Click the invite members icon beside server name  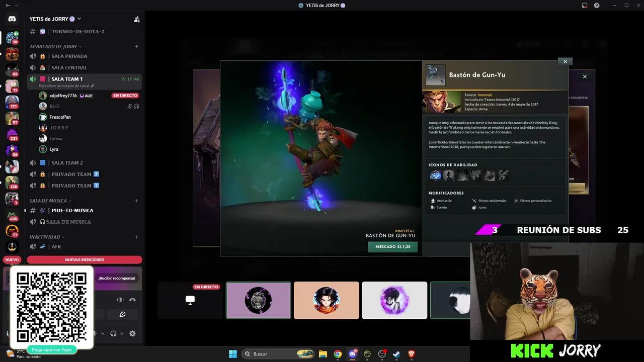pos(137,19)
